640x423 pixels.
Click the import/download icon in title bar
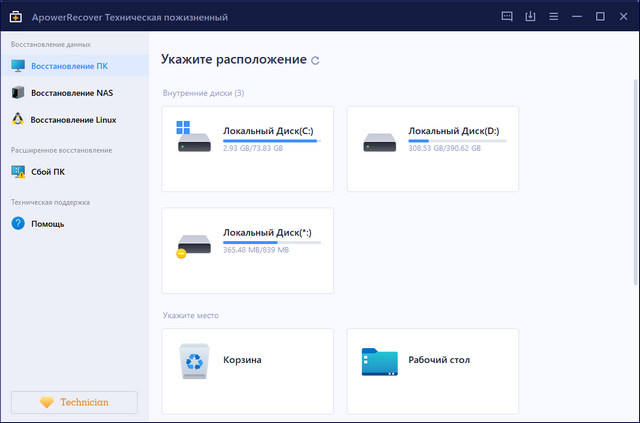(x=531, y=16)
